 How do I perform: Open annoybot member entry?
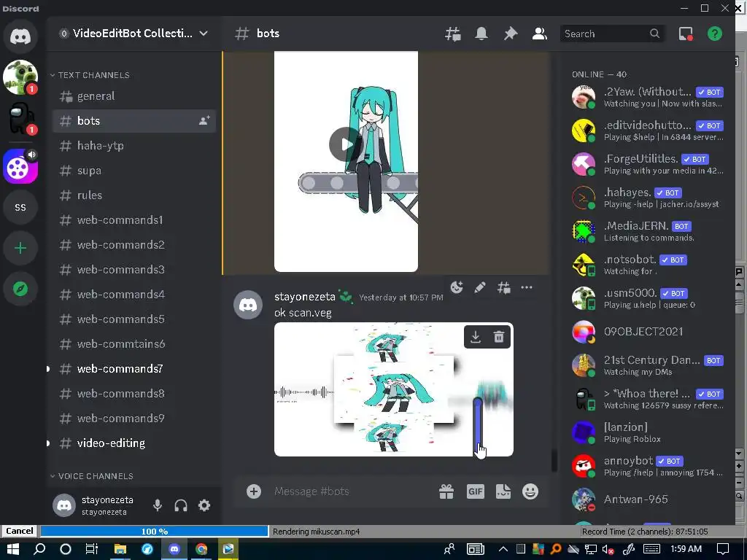648,466
